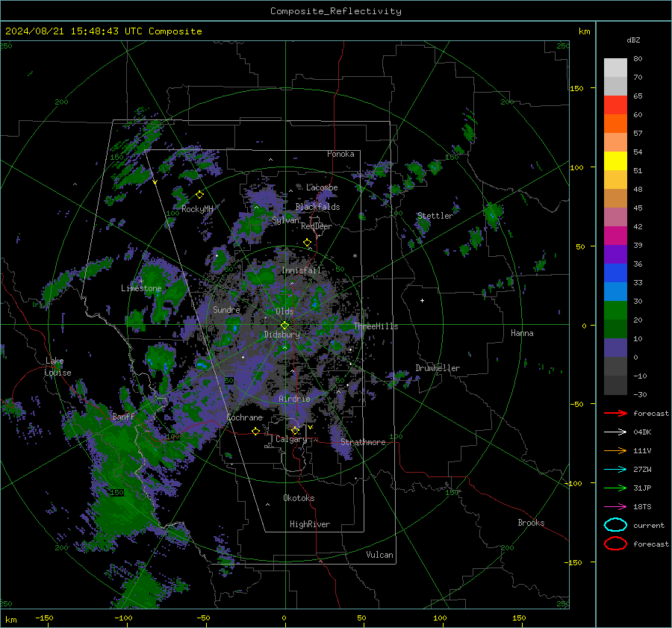Click the Strathmore city label
The height and width of the screenshot is (628, 672).
click(x=363, y=442)
